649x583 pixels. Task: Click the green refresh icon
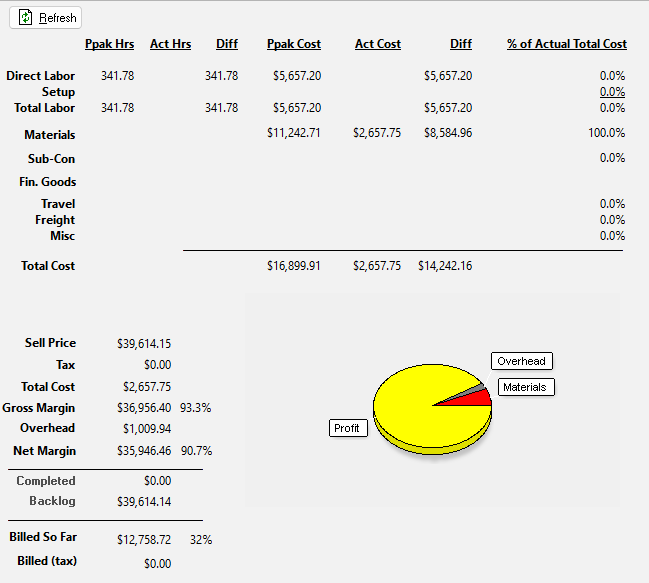tap(26, 18)
